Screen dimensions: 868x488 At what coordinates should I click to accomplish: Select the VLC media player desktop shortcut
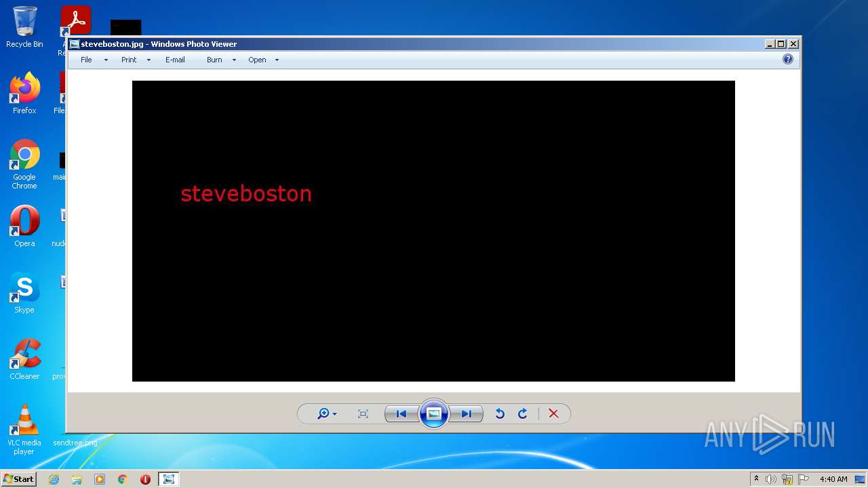point(24,430)
